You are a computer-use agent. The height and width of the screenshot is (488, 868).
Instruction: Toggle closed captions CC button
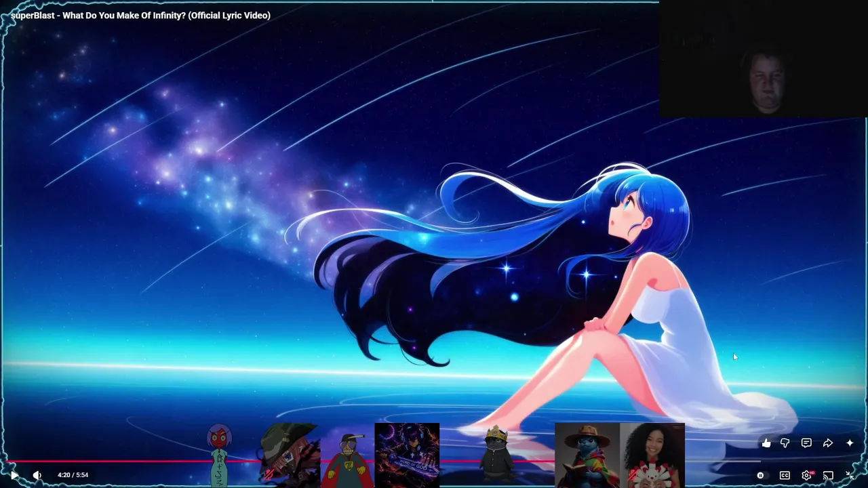(x=785, y=475)
